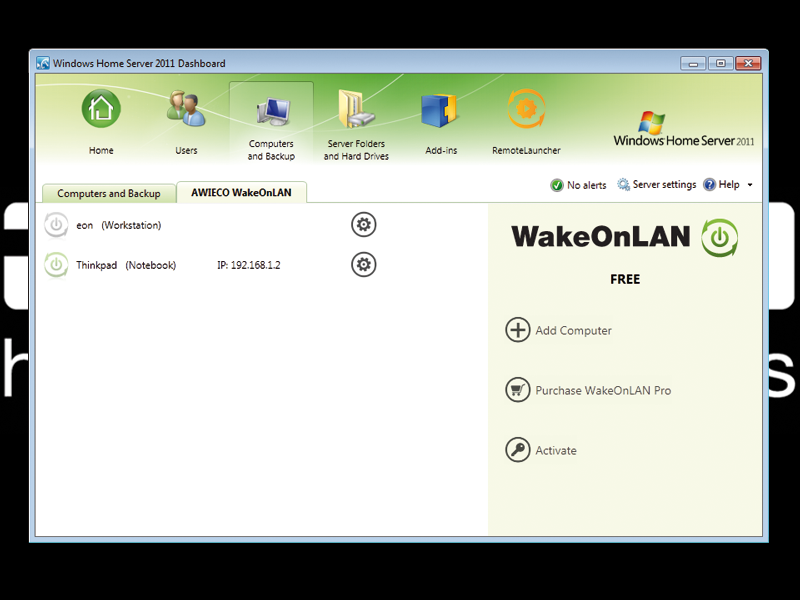
Task: Open Server Folders and Hard Drives
Action: pyautogui.click(x=356, y=110)
